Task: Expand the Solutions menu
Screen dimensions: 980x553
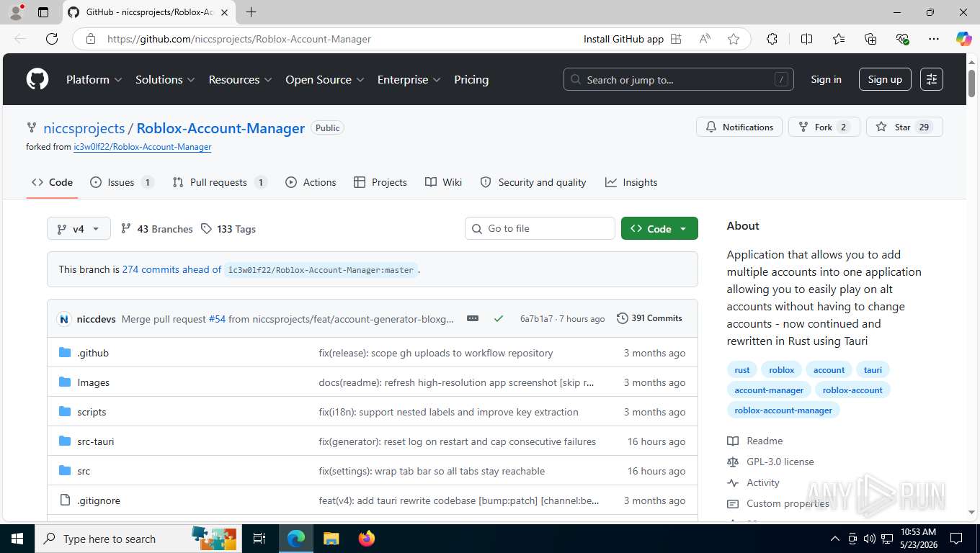Action: (165, 79)
